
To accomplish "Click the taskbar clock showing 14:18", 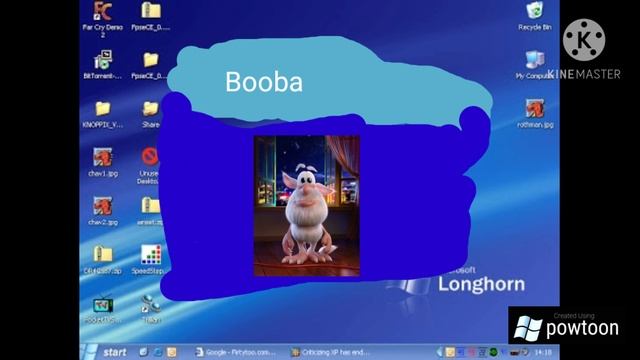I will [x=543, y=352].
